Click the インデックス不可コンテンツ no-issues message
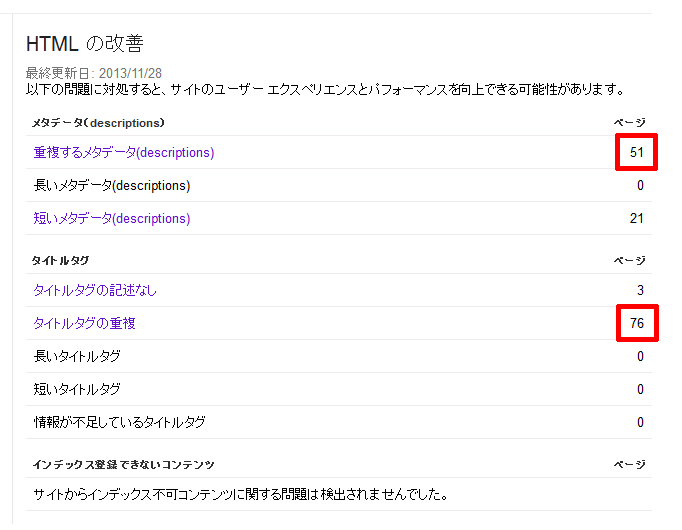682x530 pixels. pyautogui.click(x=241, y=494)
